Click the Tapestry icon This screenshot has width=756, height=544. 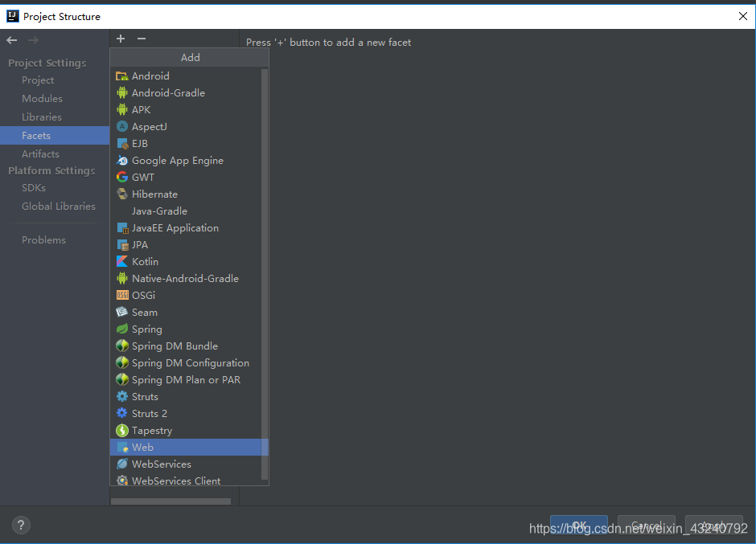tap(122, 430)
